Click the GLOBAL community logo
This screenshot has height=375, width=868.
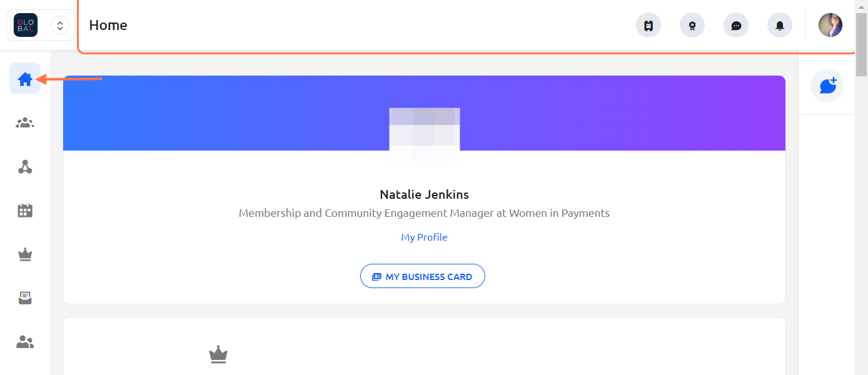(x=26, y=26)
